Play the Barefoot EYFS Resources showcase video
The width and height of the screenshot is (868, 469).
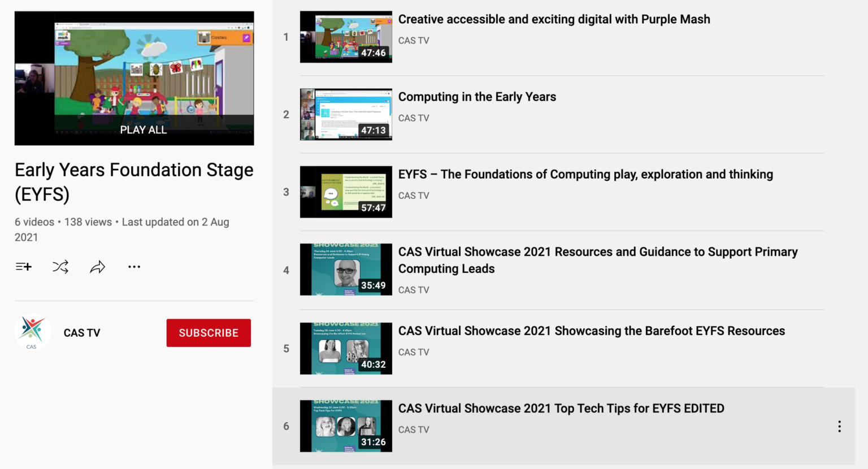click(x=592, y=331)
